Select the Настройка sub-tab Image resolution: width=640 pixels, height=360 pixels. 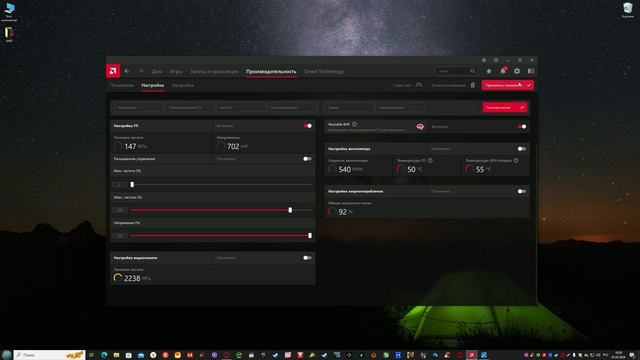pyautogui.click(x=153, y=85)
